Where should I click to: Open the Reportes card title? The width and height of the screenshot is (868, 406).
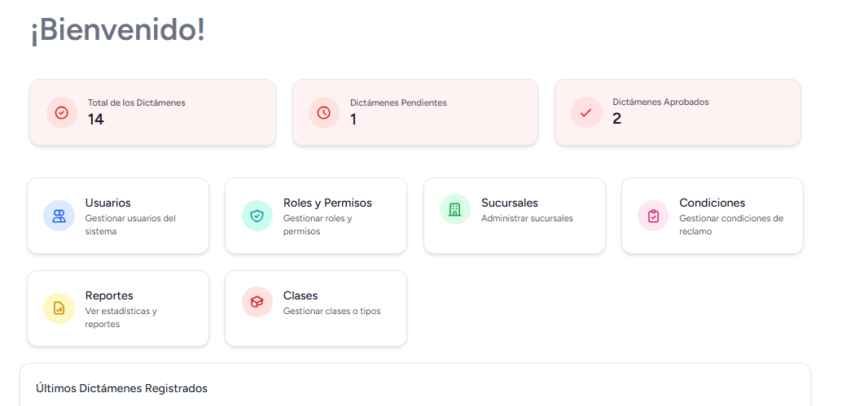(x=109, y=295)
